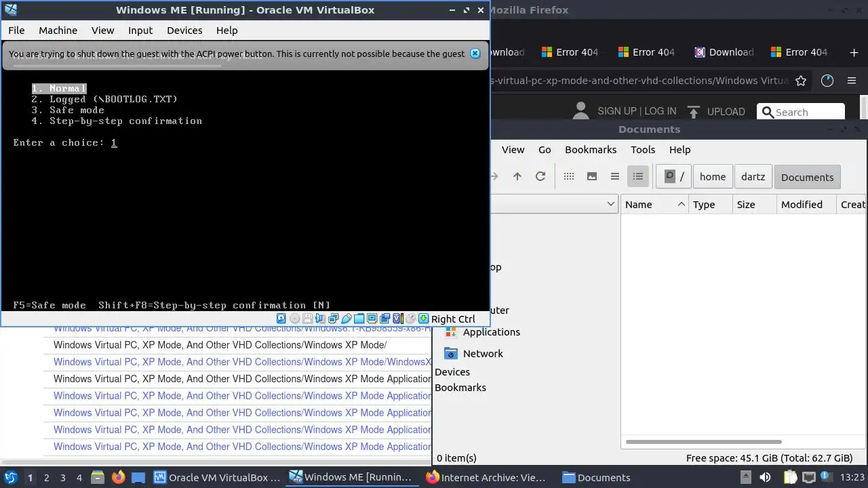Sort files by the Modified column header

click(x=806, y=204)
